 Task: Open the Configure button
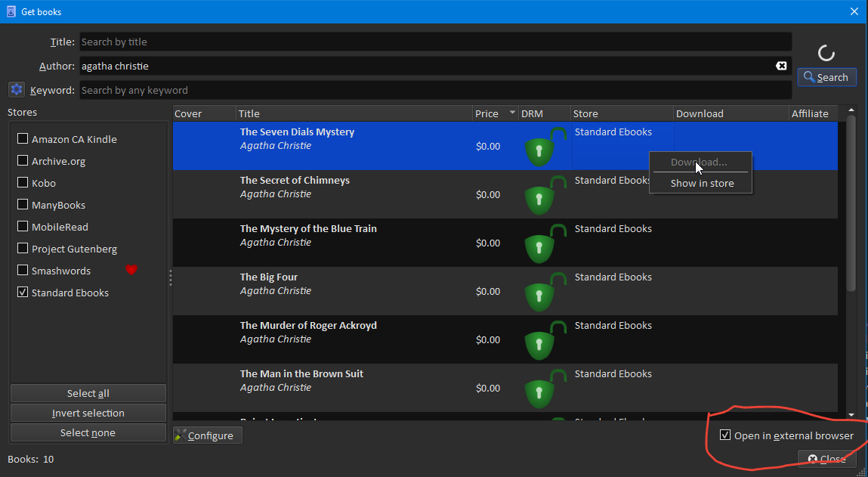pos(207,435)
